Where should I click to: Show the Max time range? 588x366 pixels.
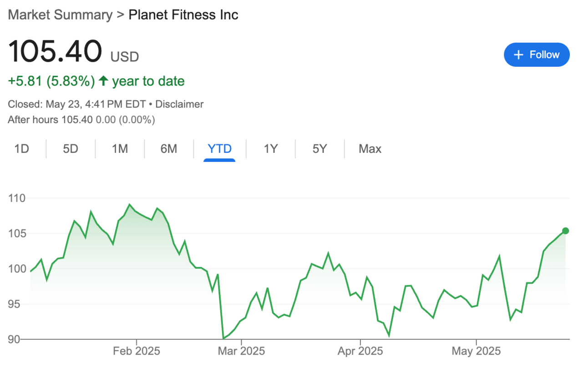pos(370,149)
